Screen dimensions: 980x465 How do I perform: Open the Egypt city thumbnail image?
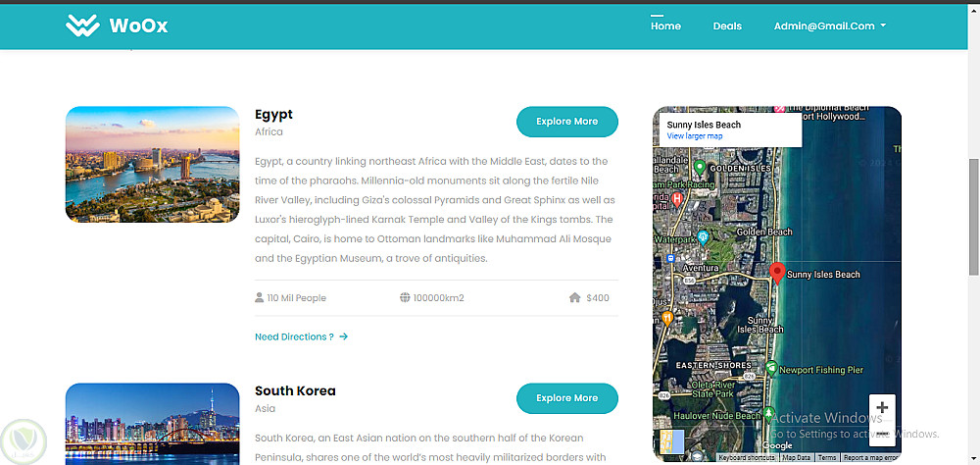[x=153, y=165]
